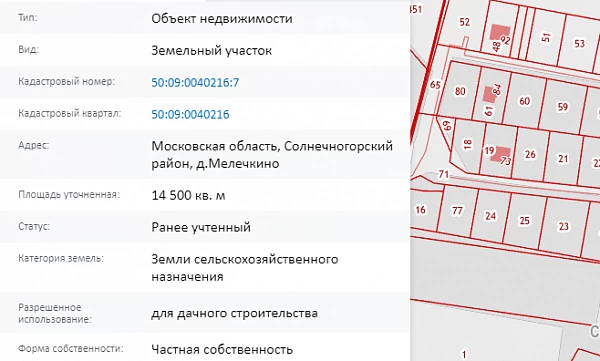Select the building labeled 84 on the map
600x361 pixels.
(x=489, y=94)
